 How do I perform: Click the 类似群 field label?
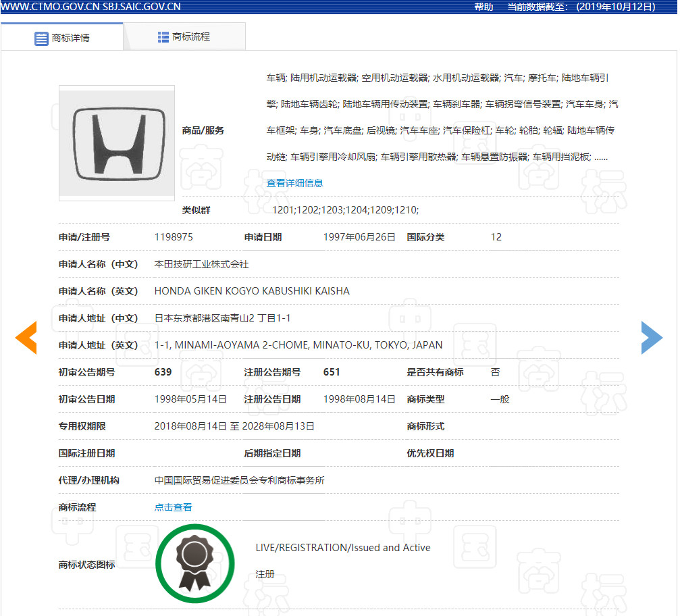196,210
